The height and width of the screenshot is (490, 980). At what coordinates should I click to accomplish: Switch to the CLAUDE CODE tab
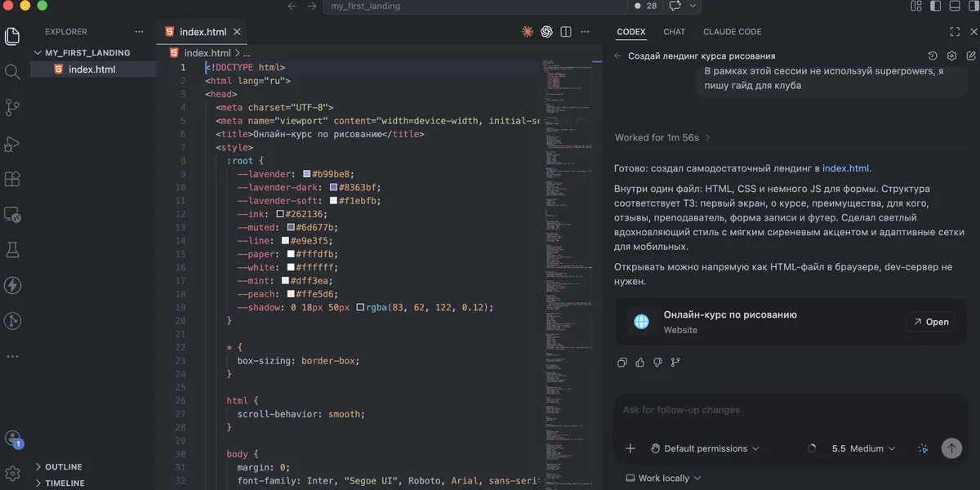733,32
